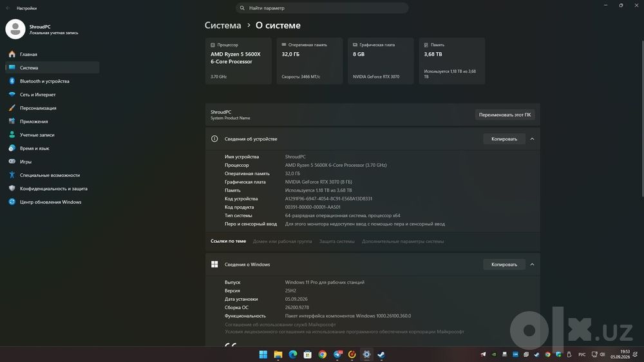Open Соглашение об использовании служб Майкрософт
The image size is (644, 362).
(280, 325)
